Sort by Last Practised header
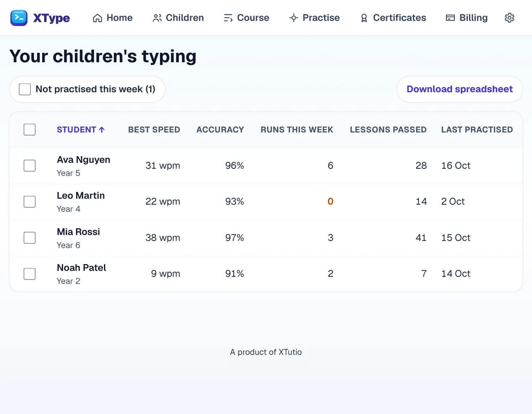The width and height of the screenshot is (532, 414). coord(477,130)
